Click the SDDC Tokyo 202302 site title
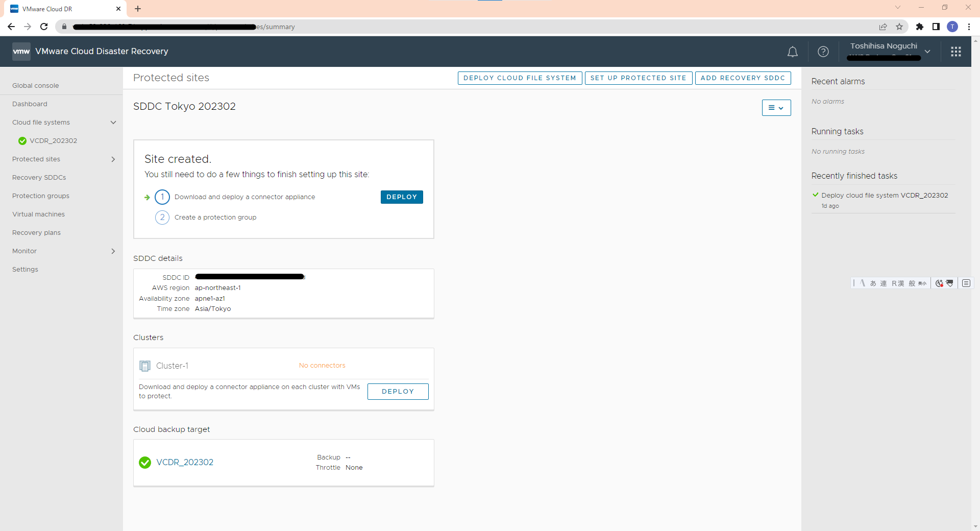The image size is (980, 531). pyautogui.click(x=184, y=107)
